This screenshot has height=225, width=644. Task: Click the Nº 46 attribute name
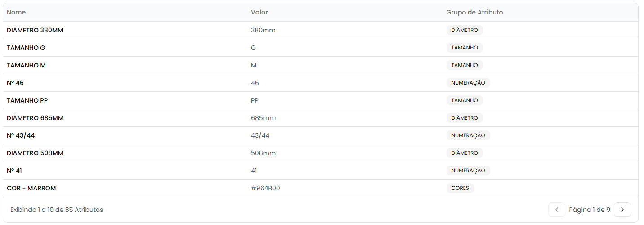[15, 83]
